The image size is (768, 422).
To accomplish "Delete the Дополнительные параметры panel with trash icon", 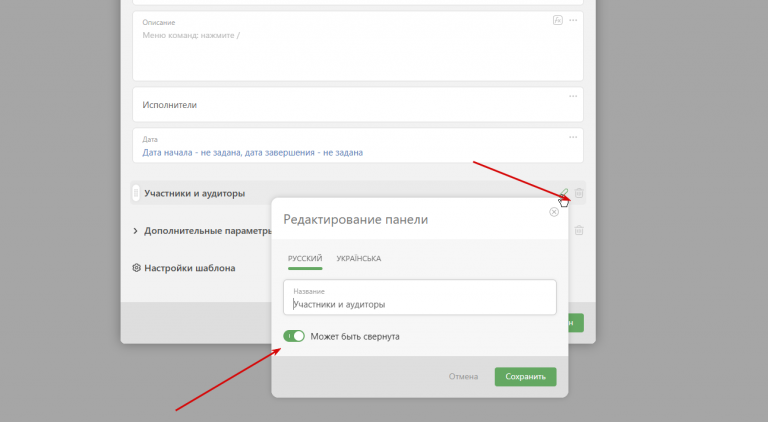I will 579,230.
